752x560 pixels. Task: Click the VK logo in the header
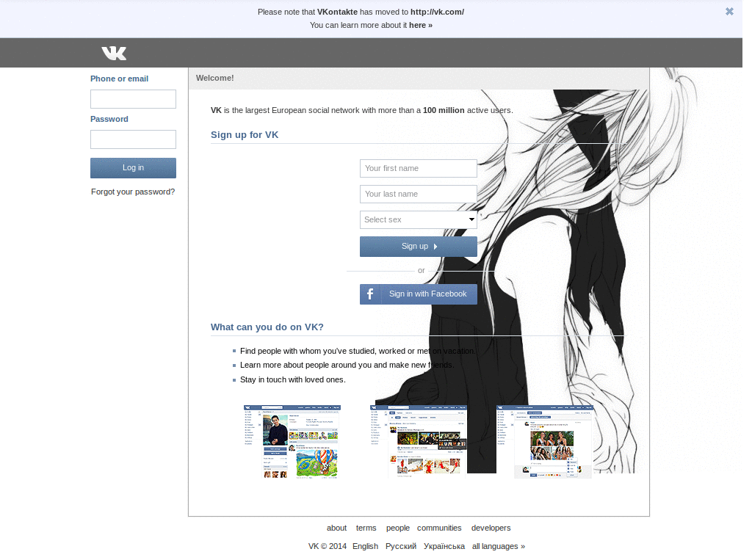point(113,52)
